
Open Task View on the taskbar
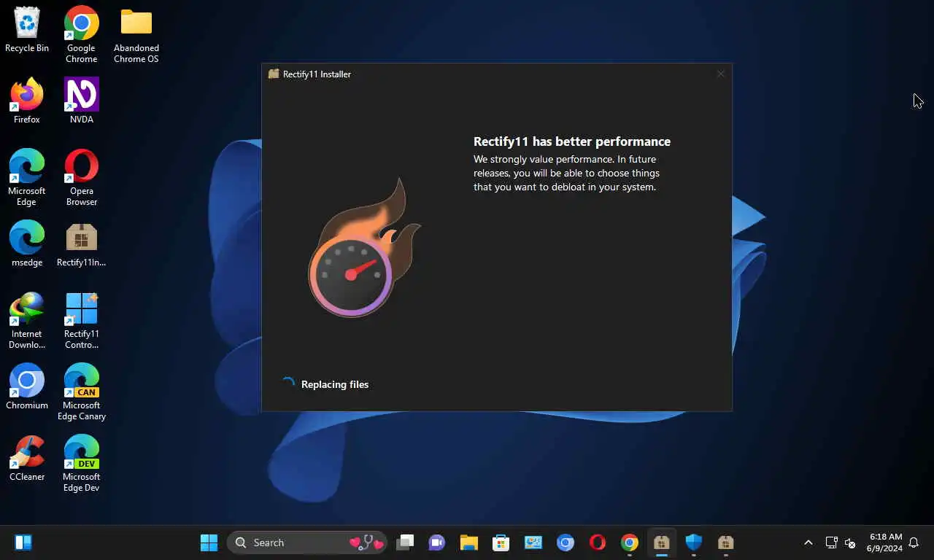tap(405, 542)
